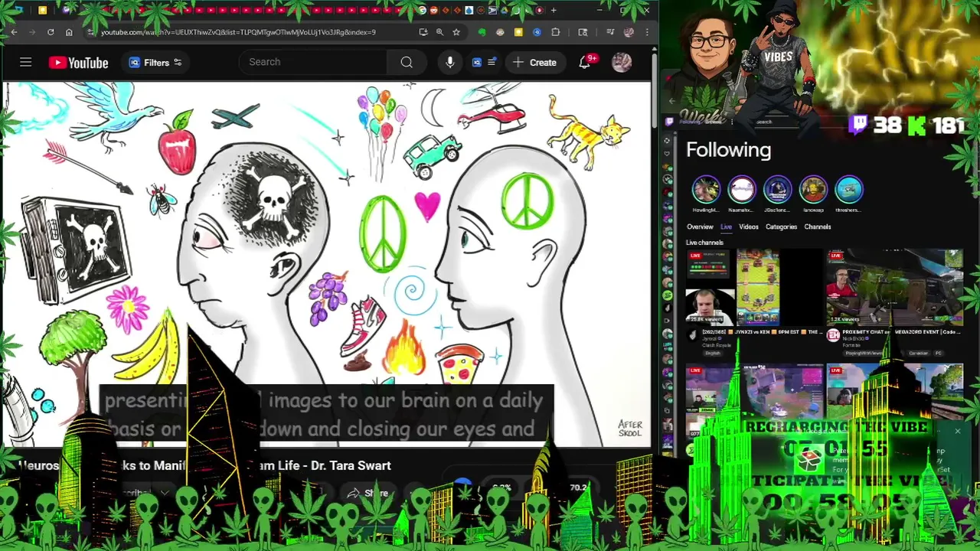Open the Chrome three-dot menu

647,32
